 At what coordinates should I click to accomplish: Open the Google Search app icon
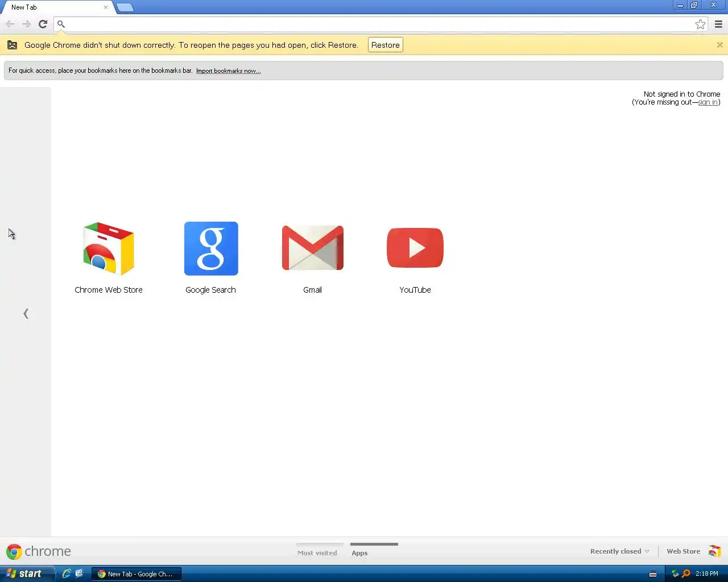click(x=211, y=248)
